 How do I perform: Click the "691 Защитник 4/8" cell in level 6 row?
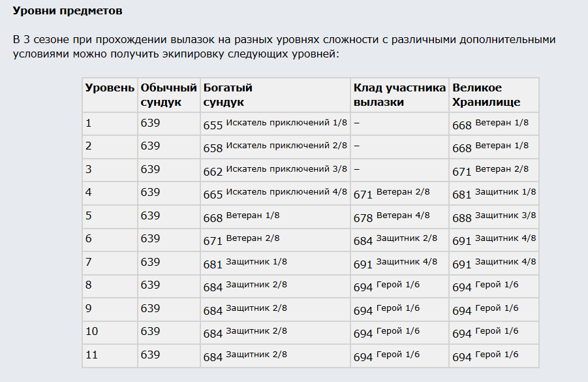(494, 240)
